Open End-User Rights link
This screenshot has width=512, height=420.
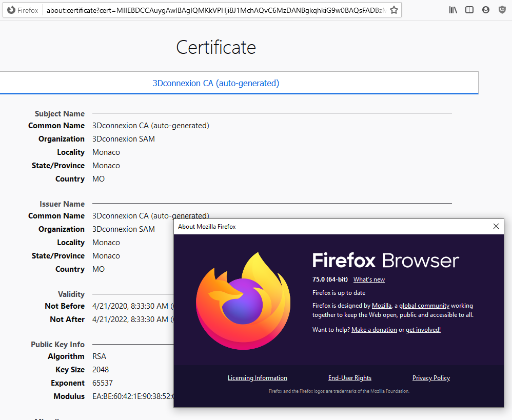[350, 378]
